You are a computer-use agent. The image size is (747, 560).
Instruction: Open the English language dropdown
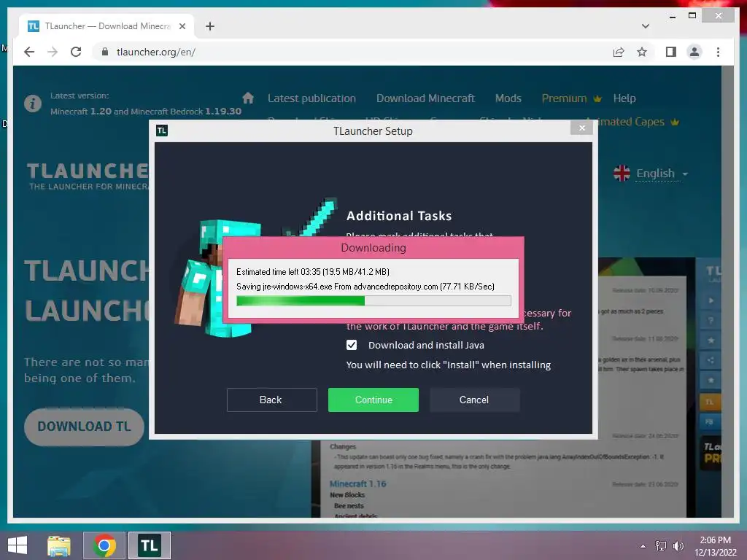662,174
